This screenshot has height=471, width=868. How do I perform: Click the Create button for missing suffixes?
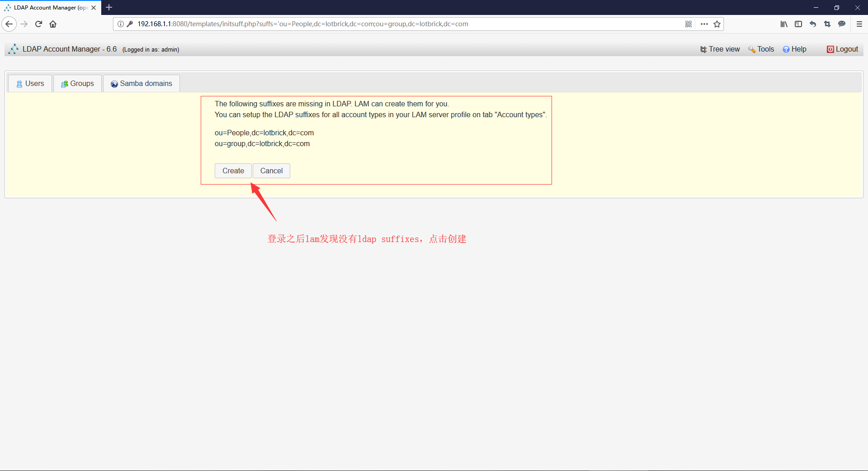coord(233,171)
